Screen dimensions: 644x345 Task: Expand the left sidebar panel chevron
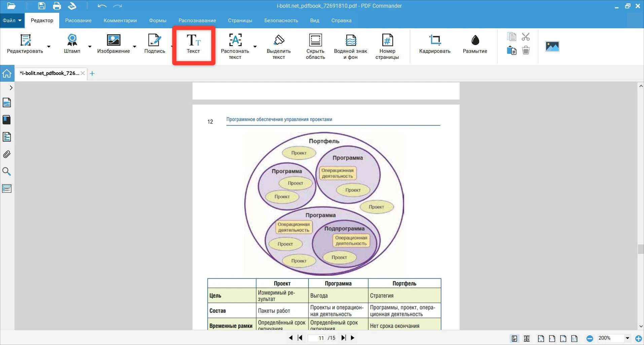point(11,88)
